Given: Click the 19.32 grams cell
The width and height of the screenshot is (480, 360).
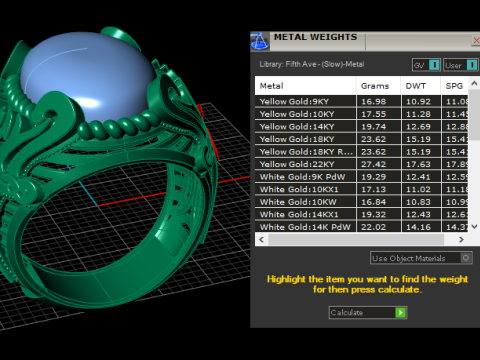Looking at the screenshot, I should 379,214.
